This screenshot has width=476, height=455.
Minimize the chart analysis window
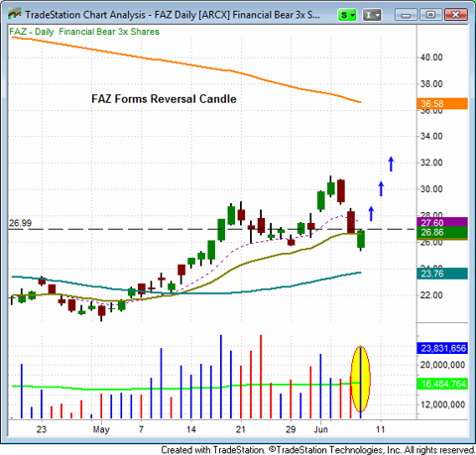pyautogui.click(x=406, y=15)
